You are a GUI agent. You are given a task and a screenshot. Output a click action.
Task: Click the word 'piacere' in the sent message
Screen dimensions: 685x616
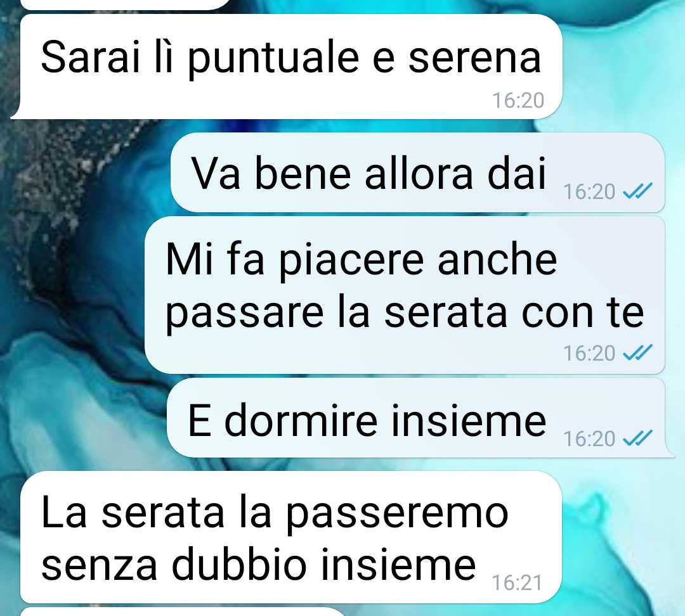(x=351, y=260)
